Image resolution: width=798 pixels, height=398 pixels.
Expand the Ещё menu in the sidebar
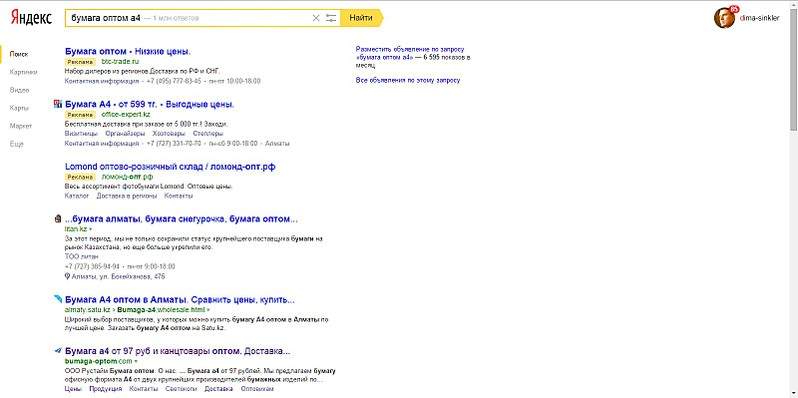17,144
